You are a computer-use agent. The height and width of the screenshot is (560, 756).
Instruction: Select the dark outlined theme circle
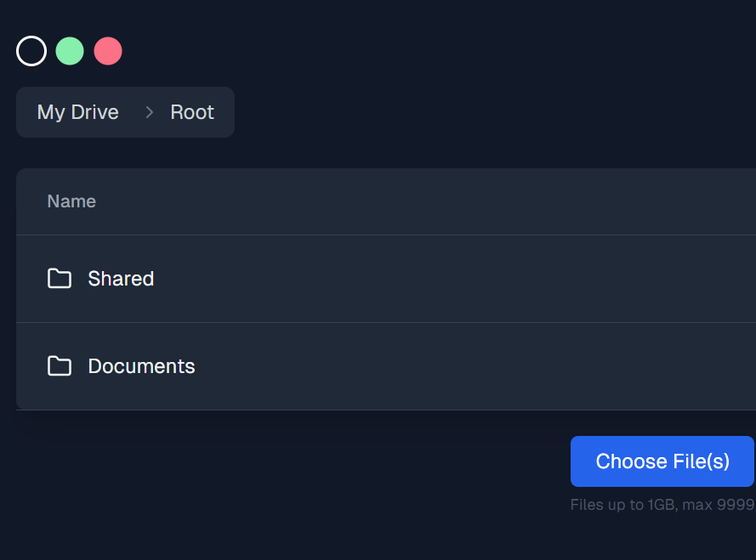[31, 51]
